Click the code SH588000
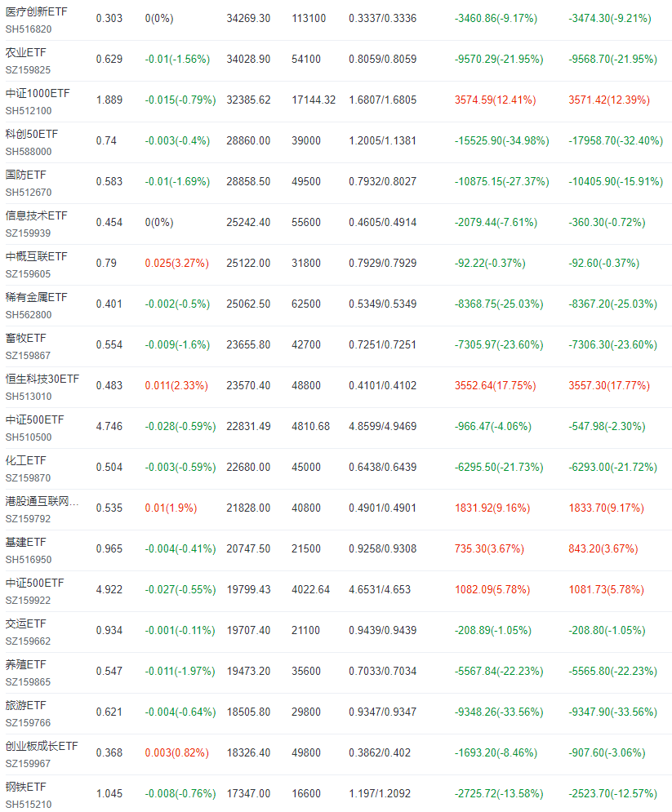The height and width of the screenshot is (812, 672). tap(29, 153)
